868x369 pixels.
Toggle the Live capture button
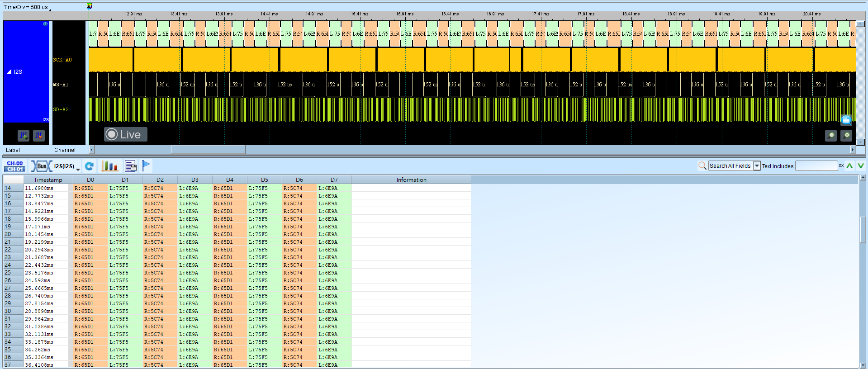126,134
